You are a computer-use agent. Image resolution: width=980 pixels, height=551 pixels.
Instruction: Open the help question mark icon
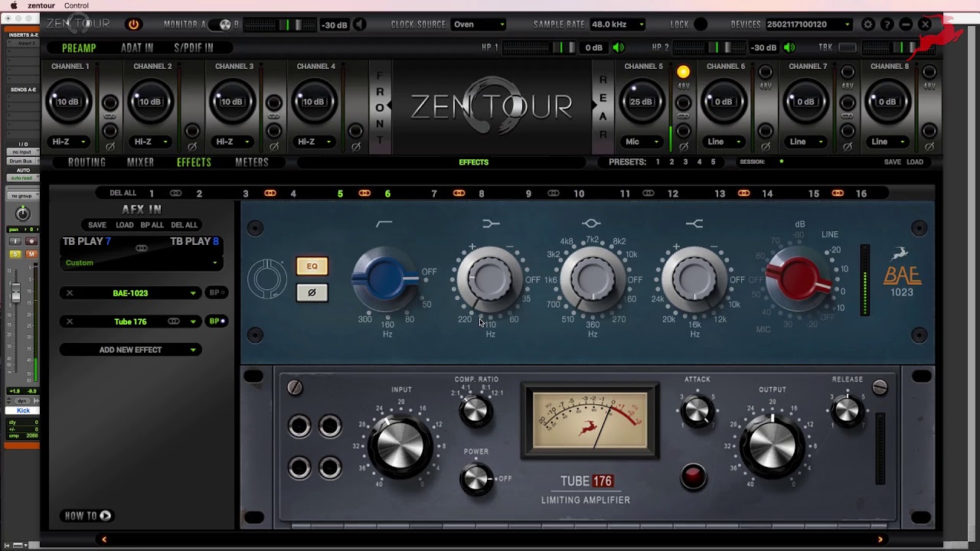[887, 24]
